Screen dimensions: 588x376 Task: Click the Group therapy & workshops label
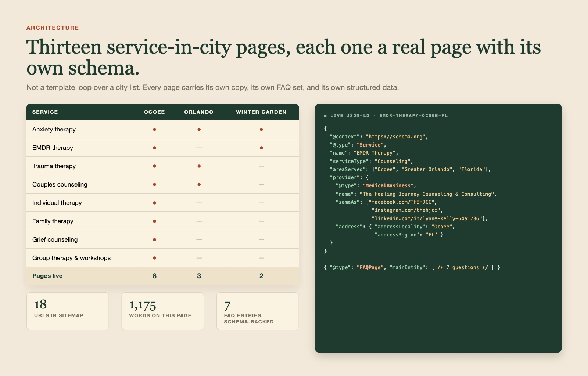(71, 258)
